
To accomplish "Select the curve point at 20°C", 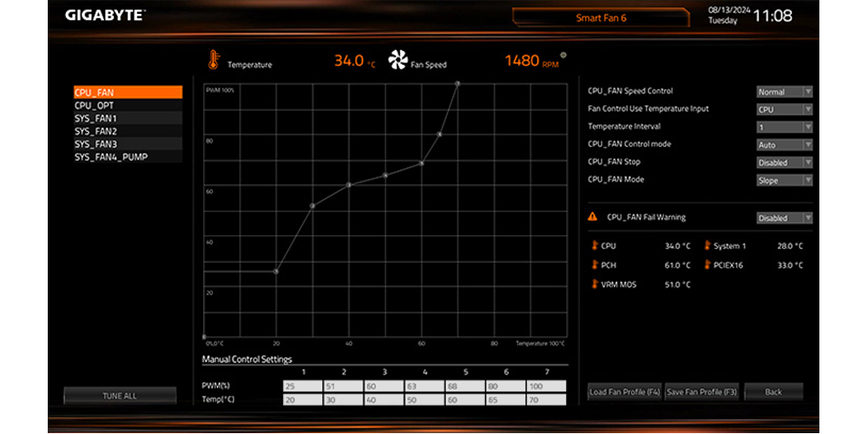I will [x=276, y=271].
